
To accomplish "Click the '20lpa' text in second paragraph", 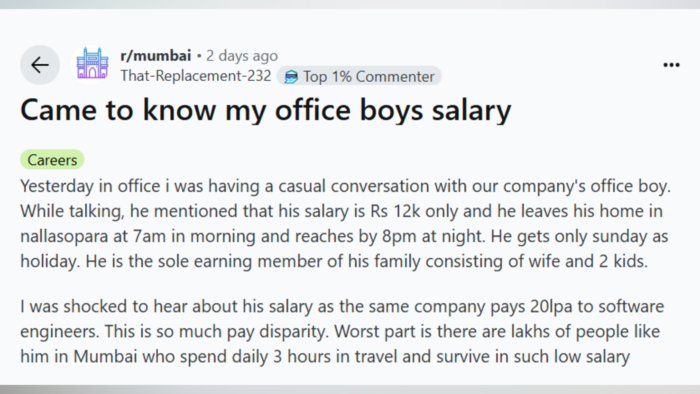I will (x=551, y=307).
